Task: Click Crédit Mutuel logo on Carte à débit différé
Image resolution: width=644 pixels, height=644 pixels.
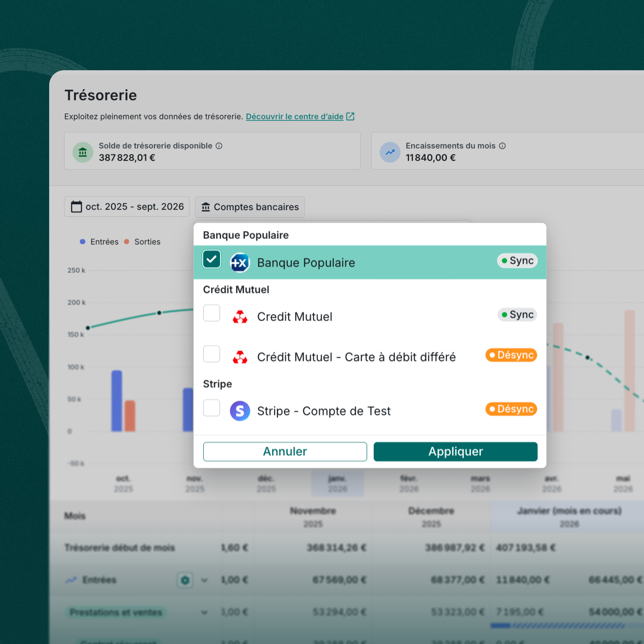Action: (x=240, y=357)
